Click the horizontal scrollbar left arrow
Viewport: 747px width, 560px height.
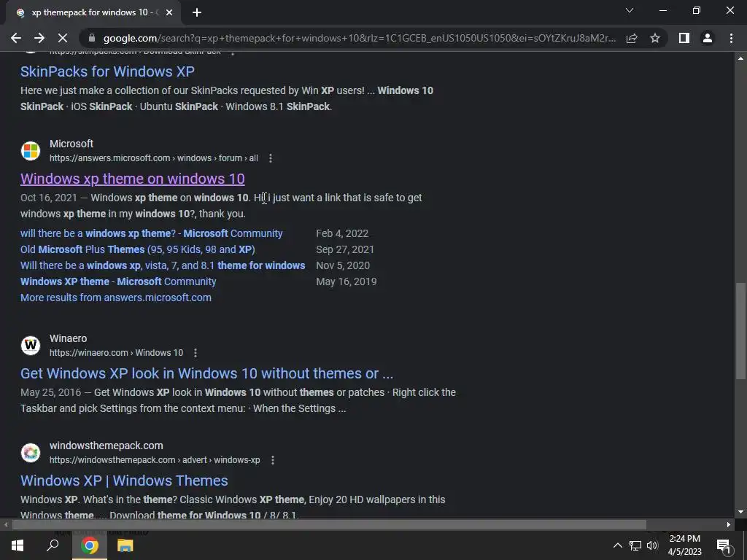tap(5, 525)
